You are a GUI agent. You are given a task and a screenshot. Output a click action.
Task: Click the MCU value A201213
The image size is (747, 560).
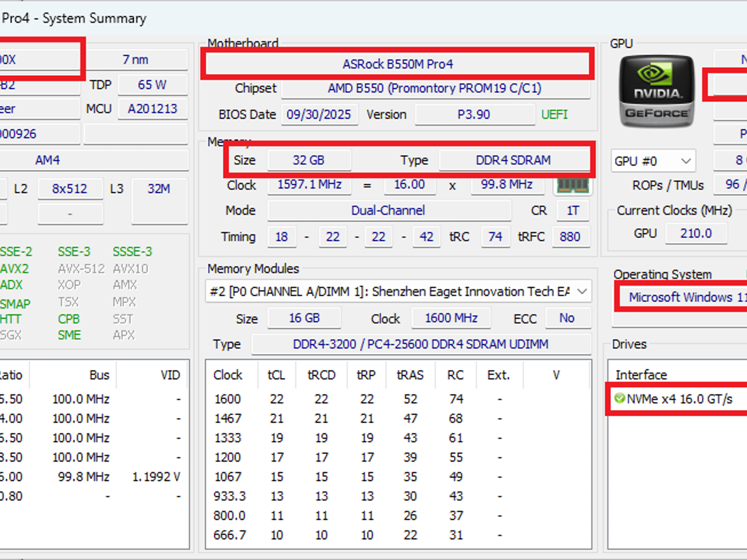coord(152,109)
